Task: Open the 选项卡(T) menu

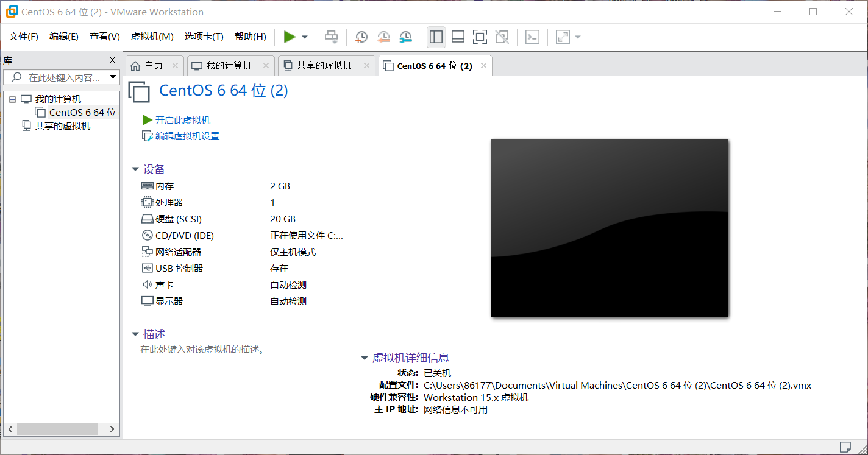Action: (204, 37)
